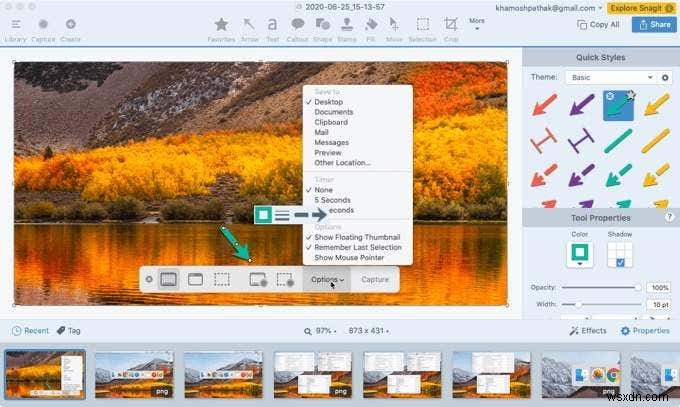
Task: Click the Width slider
Action: 601,305
